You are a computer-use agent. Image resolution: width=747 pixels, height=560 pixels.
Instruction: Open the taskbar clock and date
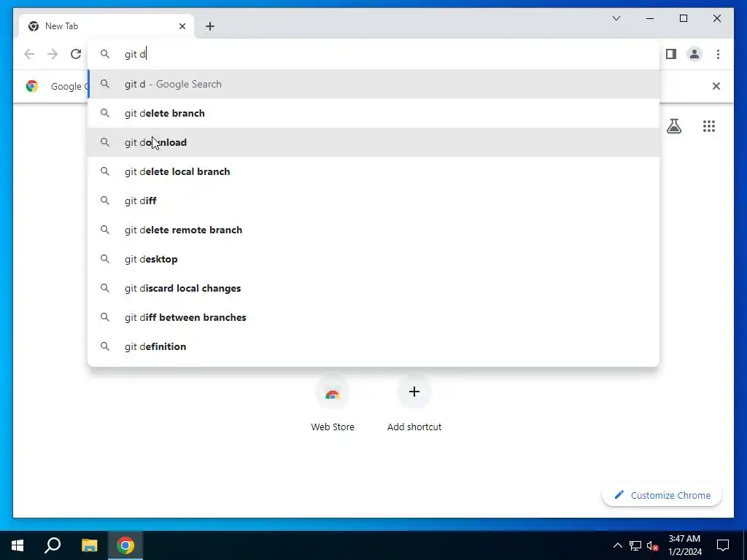pyautogui.click(x=684, y=545)
